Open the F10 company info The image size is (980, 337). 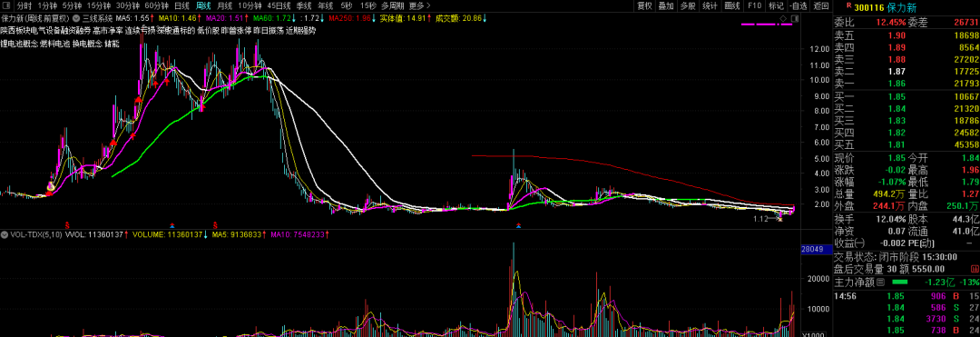(754, 5)
